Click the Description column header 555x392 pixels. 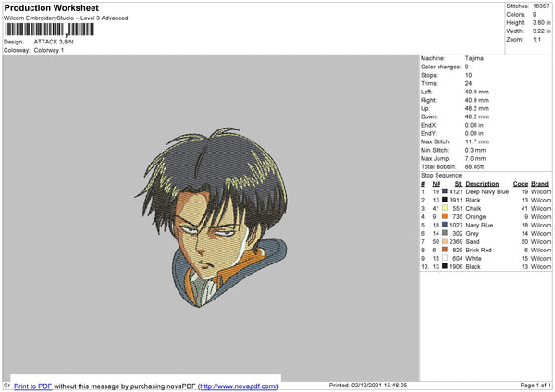pyautogui.click(x=482, y=184)
